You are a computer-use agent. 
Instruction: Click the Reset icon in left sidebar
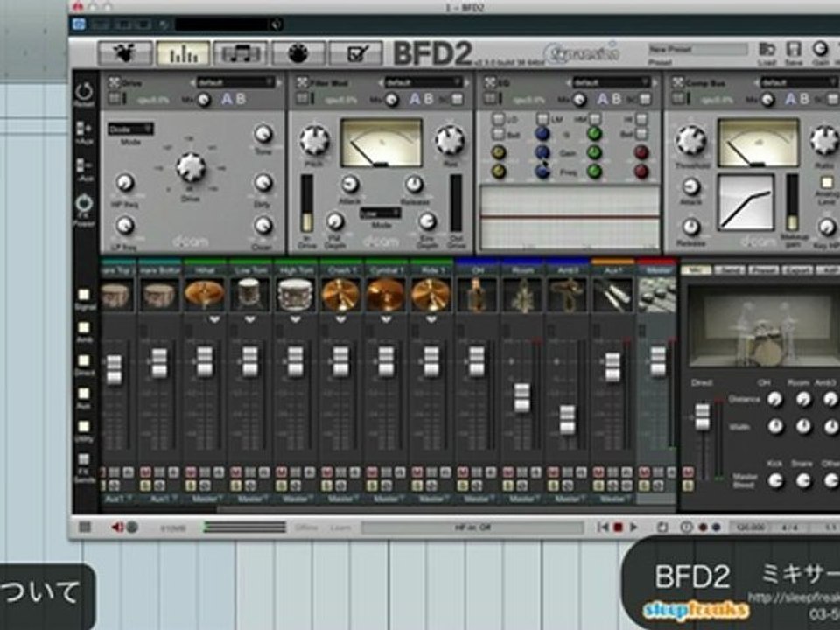click(x=84, y=91)
